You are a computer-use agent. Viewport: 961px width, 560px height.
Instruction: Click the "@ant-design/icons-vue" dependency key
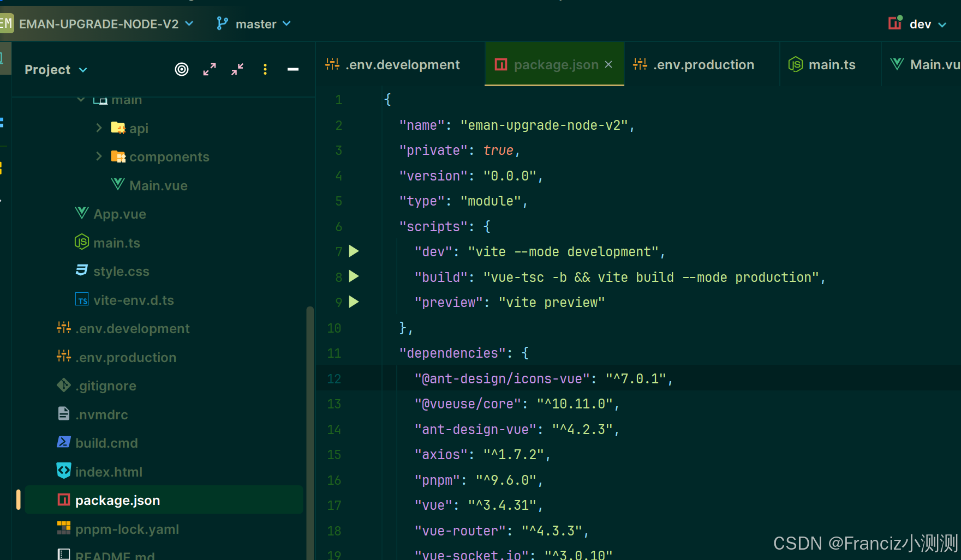502,378
